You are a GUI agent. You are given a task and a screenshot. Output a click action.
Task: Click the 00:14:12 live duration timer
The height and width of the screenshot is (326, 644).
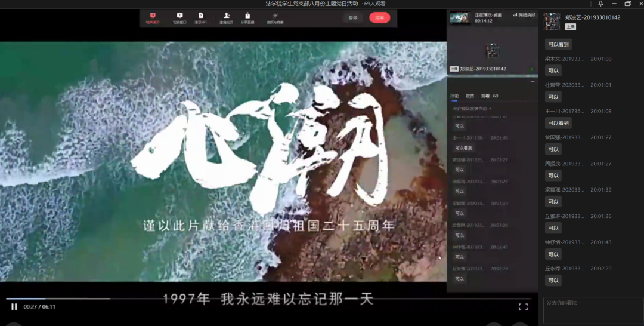pos(484,21)
